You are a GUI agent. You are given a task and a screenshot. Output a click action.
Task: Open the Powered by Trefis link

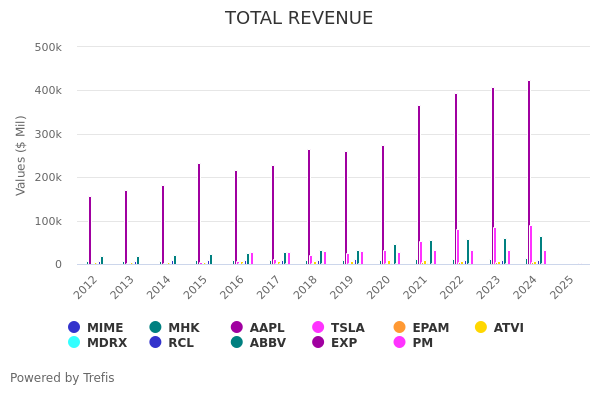(62, 378)
